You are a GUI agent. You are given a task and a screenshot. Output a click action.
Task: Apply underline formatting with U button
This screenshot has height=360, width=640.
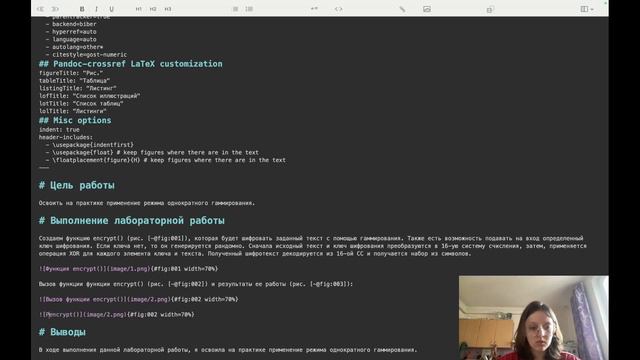coord(111,9)
